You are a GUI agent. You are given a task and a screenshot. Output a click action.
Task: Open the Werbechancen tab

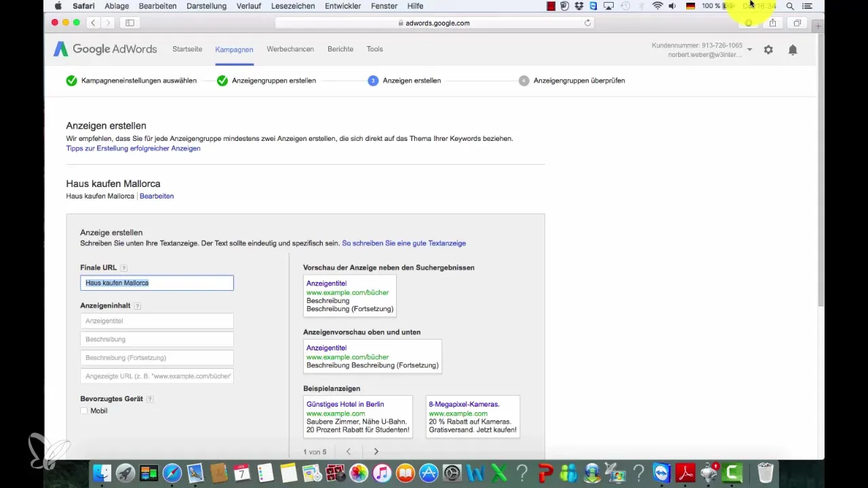point(290,49)
